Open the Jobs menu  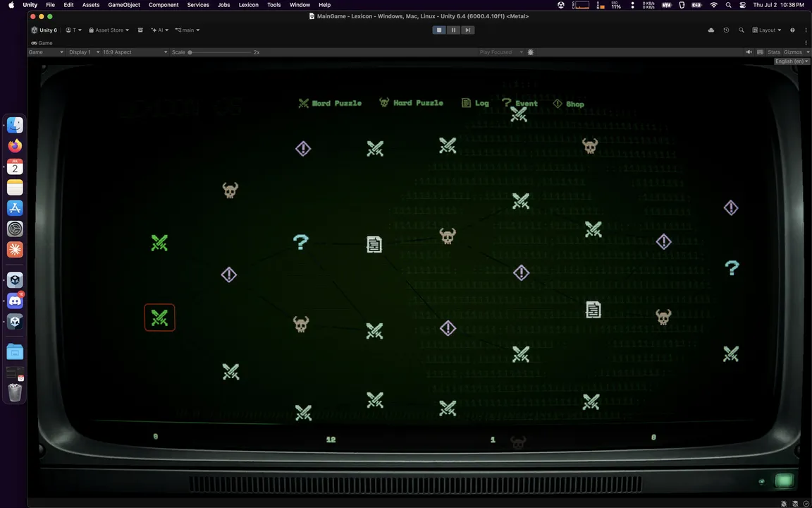(x=223, y=5)
